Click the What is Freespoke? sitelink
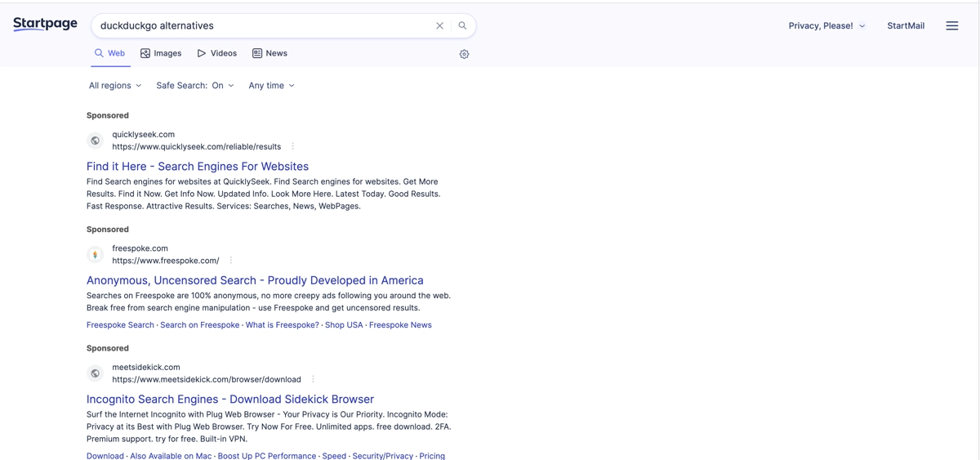Image resolution: width=980 pixels, height=460 pixels. 283,325
